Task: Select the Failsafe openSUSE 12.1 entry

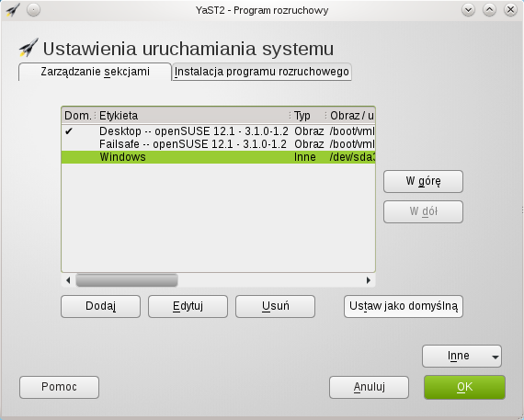Action: coord(218,144)
